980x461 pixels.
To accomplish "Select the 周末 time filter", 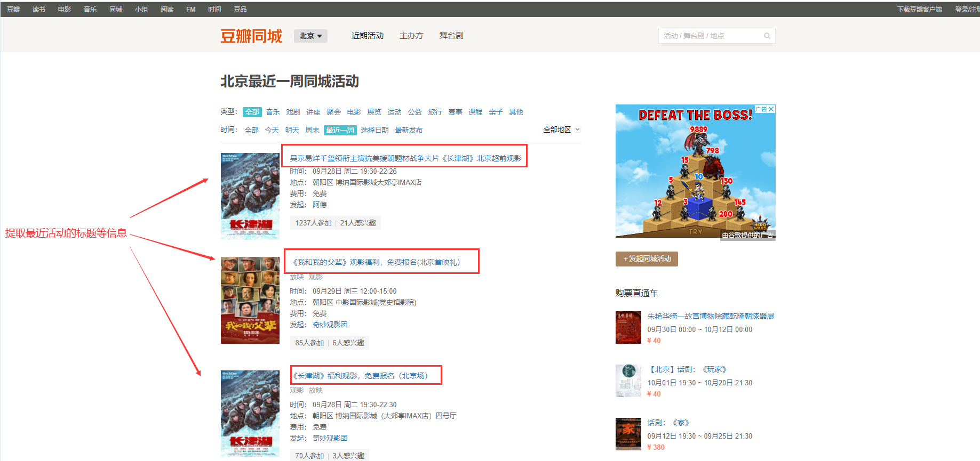I will point(313,130).
